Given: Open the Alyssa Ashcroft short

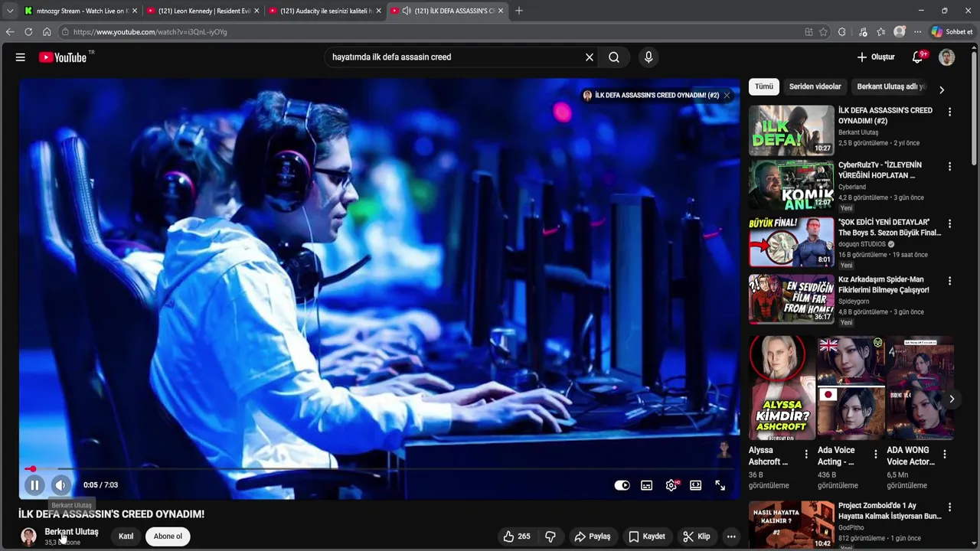Looking at the screenshot, I should 782,388.
